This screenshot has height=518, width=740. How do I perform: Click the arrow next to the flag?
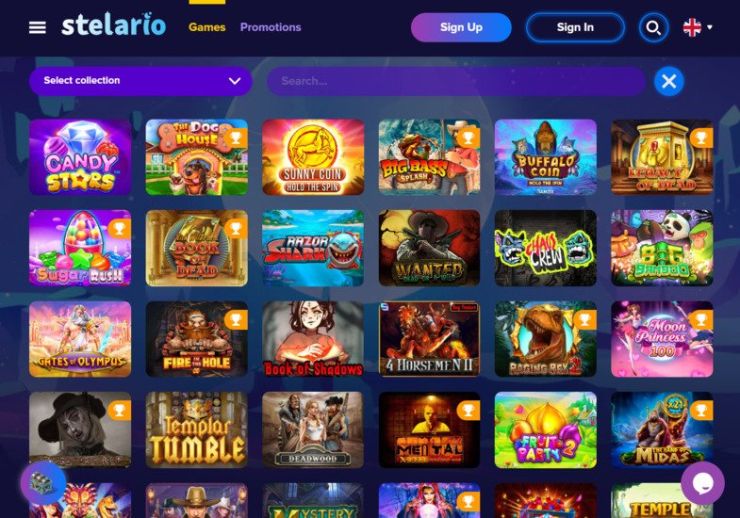tap(709, 27)
